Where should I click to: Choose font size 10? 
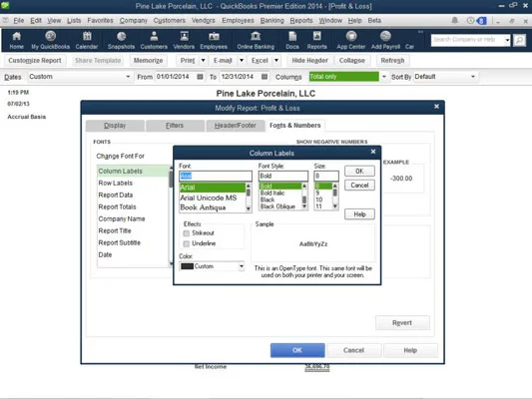click(319, 199)
